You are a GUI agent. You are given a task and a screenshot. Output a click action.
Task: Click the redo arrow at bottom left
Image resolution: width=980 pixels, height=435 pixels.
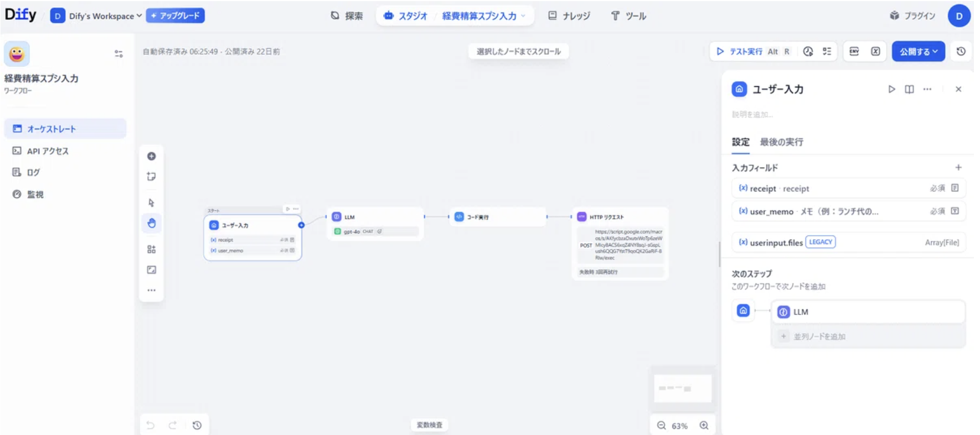coord(173,425)
